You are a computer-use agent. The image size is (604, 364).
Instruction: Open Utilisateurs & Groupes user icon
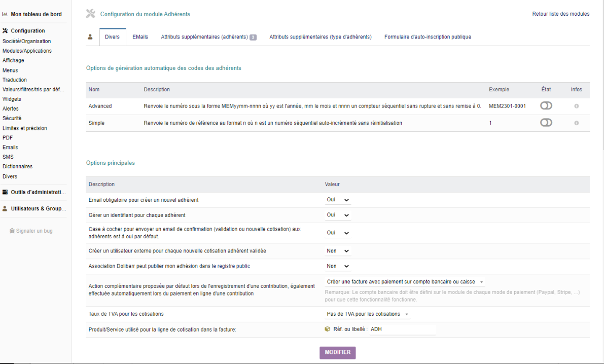(5, 208)
